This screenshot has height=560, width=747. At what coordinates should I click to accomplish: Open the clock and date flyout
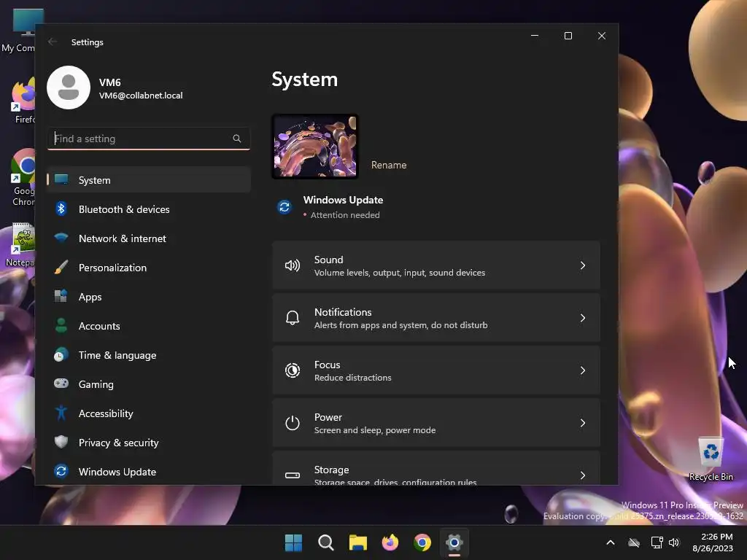713,542
